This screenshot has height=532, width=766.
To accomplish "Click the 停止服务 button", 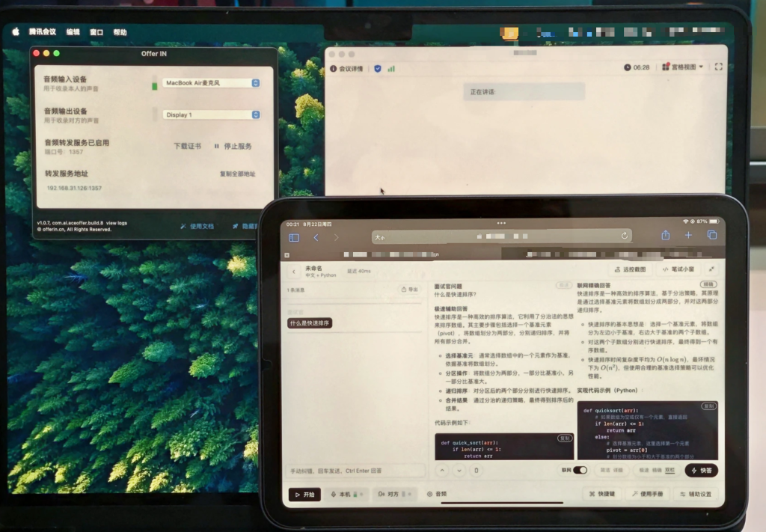I will pyautogui.click(x=233, y=147).
